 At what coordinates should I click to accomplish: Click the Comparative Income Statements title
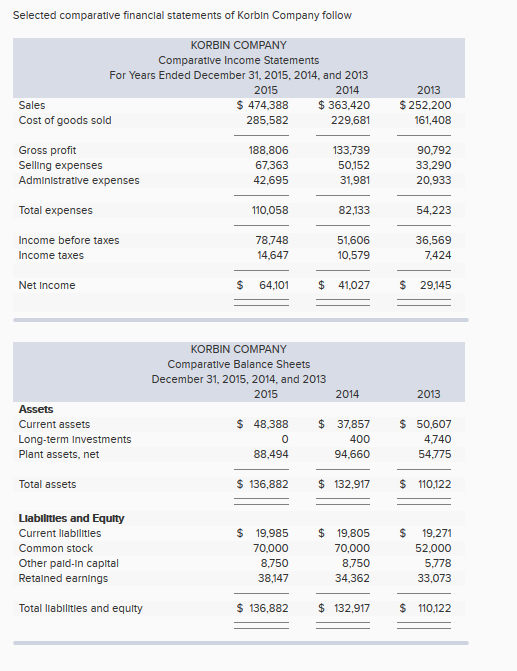click(239, 60)
